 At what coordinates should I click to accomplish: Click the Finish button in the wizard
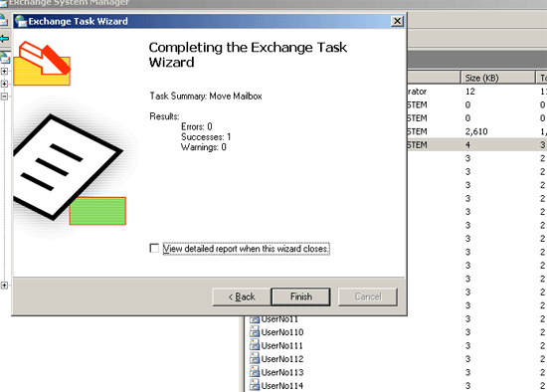pos(300,296)
